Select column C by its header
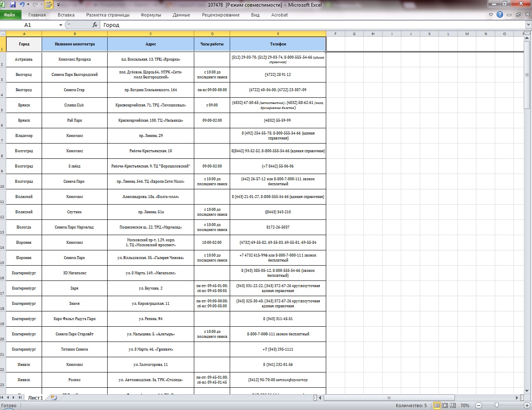The width and height of the screenshot is (532, 410). [x=151, y=34]
